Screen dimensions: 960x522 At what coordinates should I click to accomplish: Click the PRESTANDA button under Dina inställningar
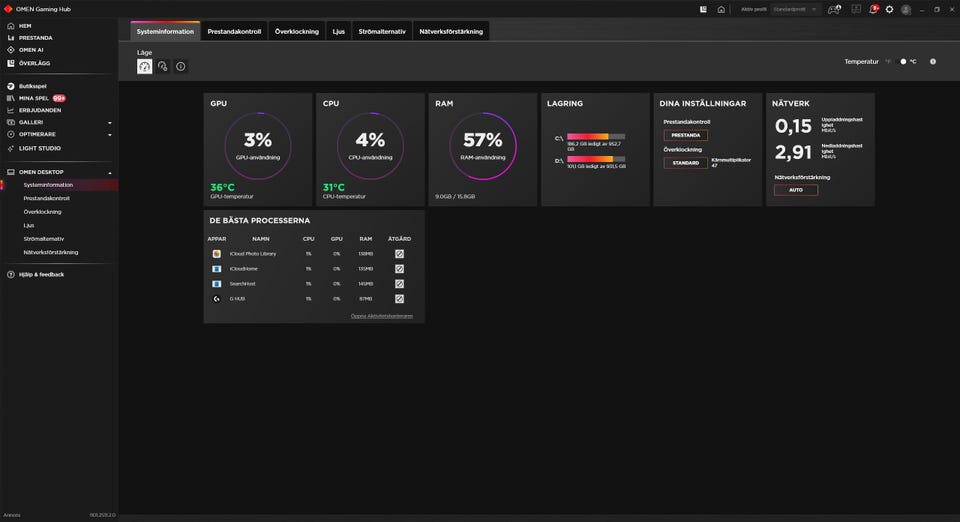(685, 135)
